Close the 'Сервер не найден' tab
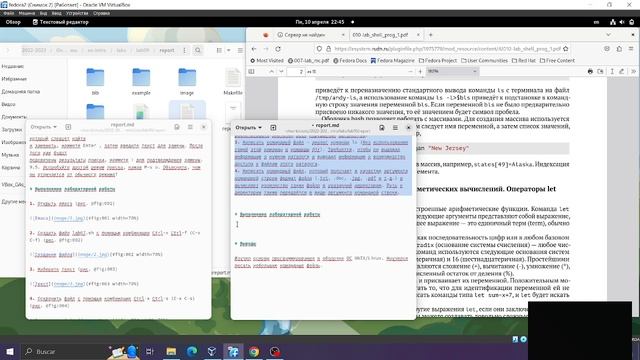 [x=343, y=35]
